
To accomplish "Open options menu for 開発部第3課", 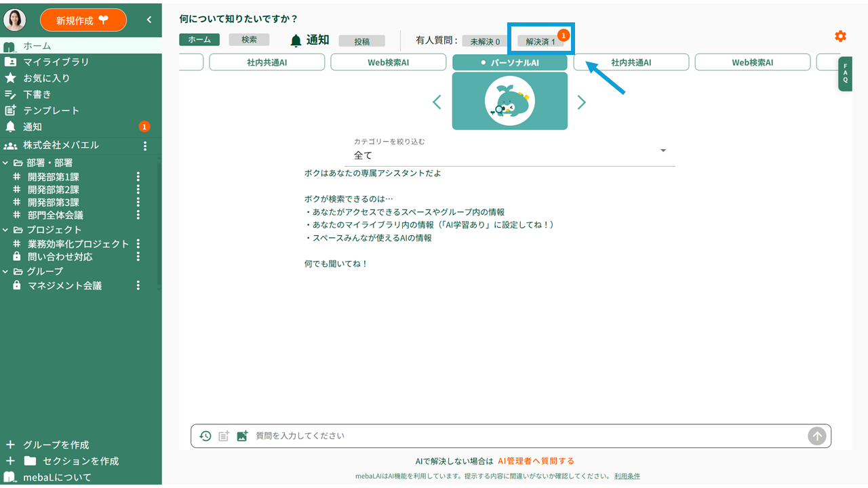I will (138, 202).
